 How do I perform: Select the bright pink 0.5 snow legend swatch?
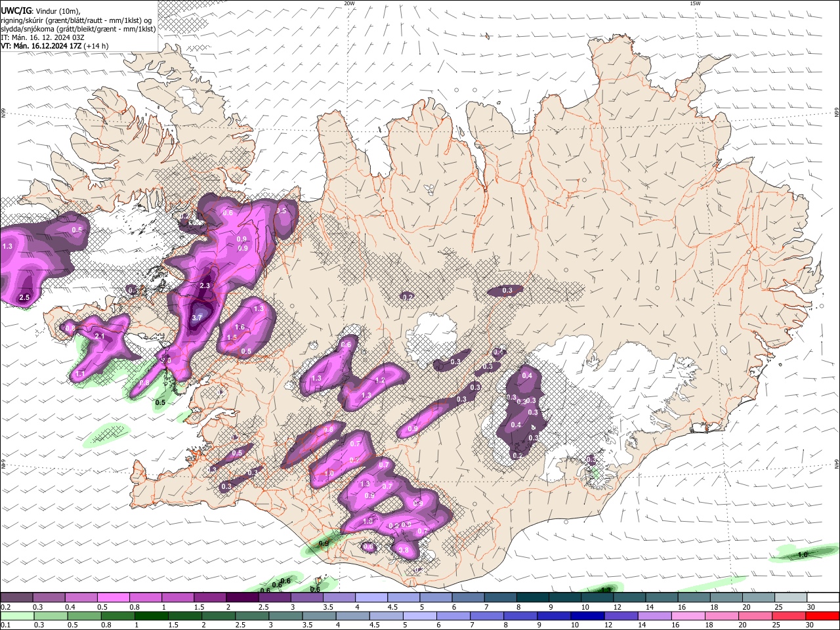(x=113, y=597)
